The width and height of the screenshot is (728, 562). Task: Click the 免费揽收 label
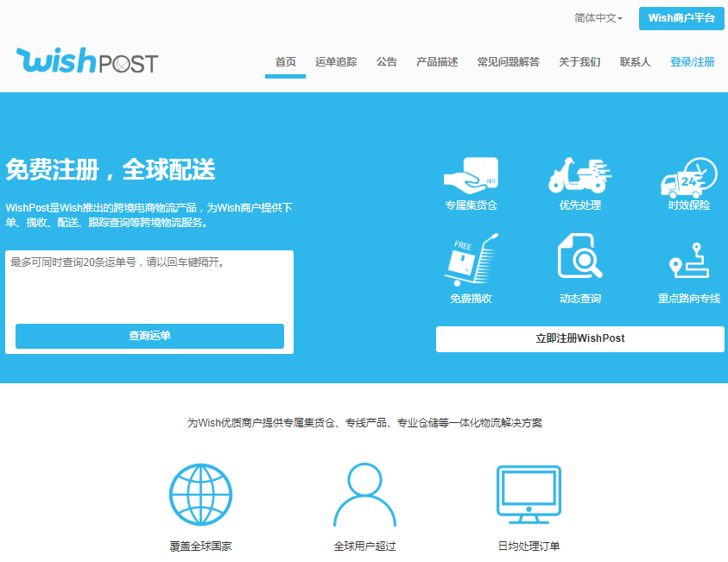471,299
